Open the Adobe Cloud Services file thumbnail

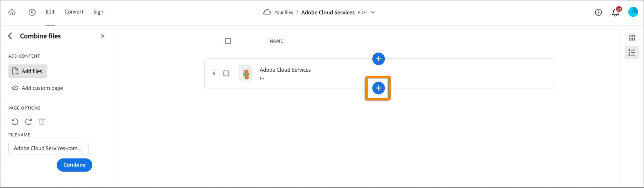pyautogui.click(x=246, y=73)
